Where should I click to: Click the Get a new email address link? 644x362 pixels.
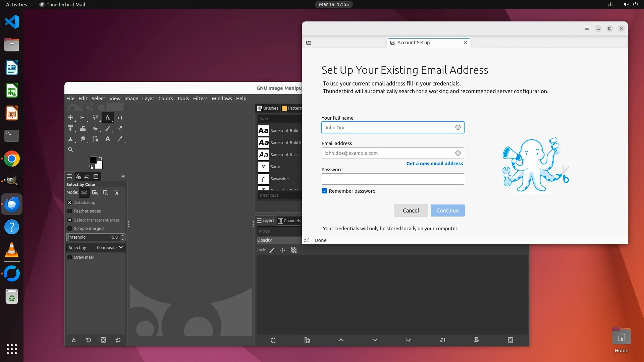(434, 164)
